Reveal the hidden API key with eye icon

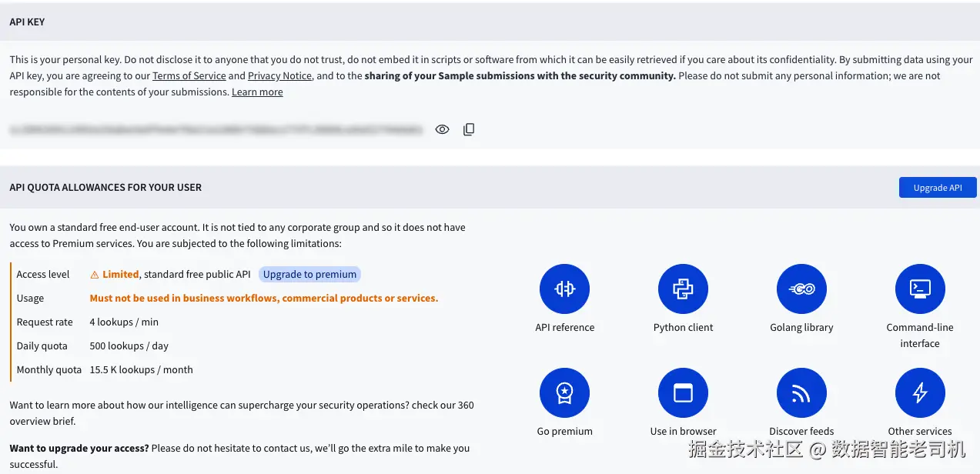(442, 129)
